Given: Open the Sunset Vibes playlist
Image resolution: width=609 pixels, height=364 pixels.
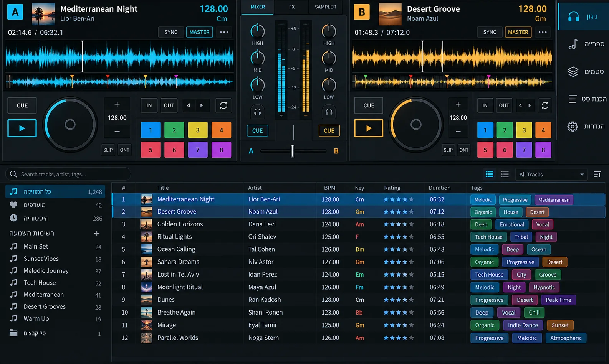Looking at the screenshot, I should tap(55, 259).
